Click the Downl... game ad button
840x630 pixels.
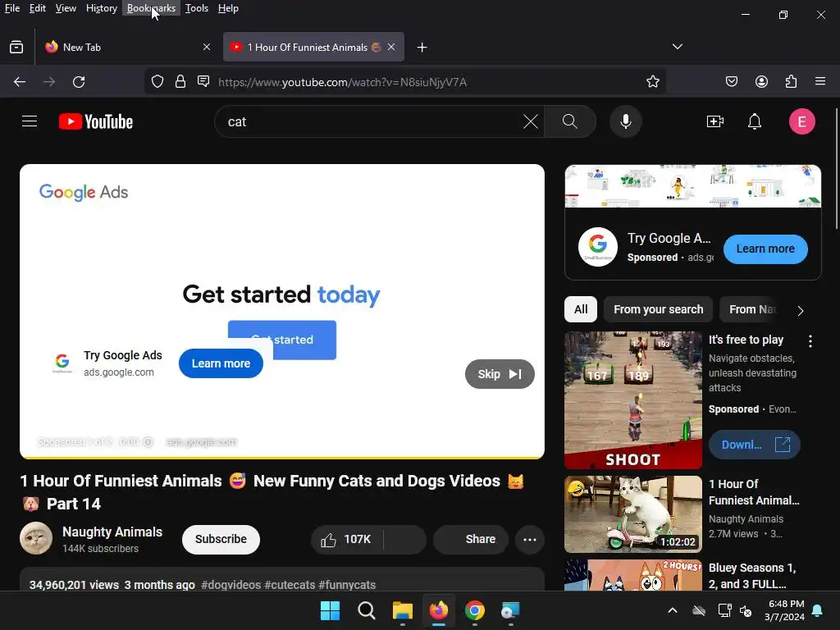point(755,445)
